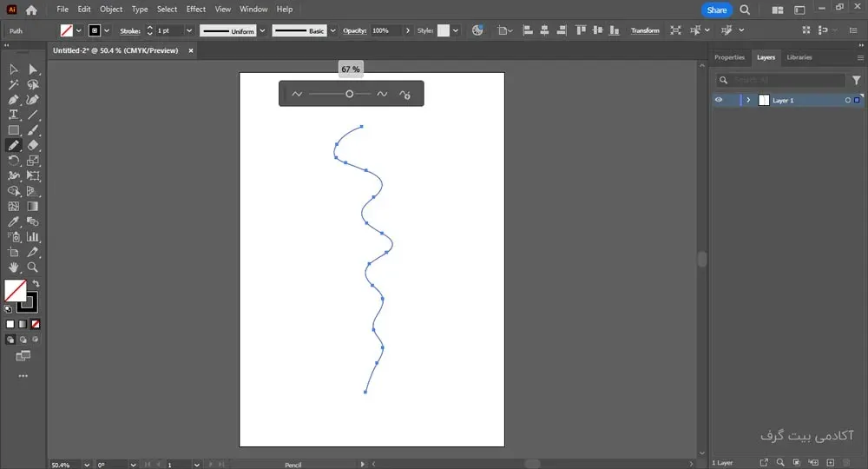Open the Effect menu
868x469 pixels.
196,10
